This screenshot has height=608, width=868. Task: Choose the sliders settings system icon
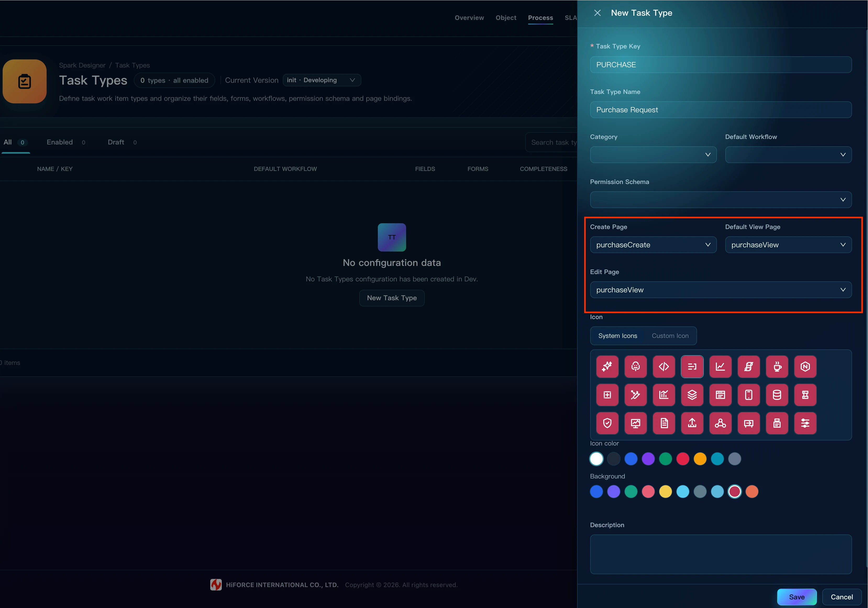click(x=805, y=423)
